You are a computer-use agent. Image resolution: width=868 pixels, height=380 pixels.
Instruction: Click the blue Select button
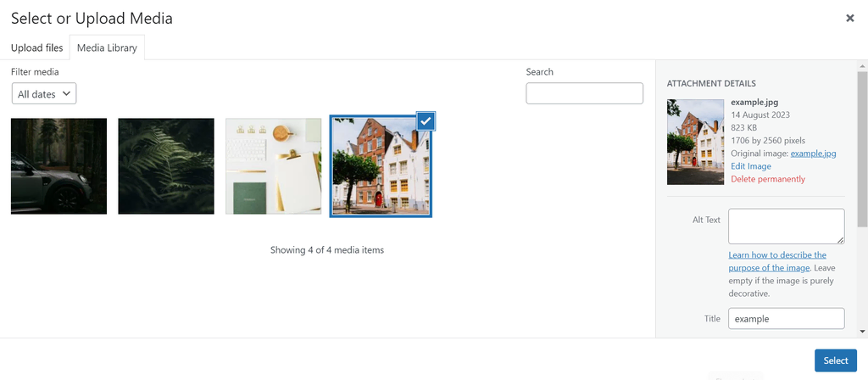click(x=835, y=360)
